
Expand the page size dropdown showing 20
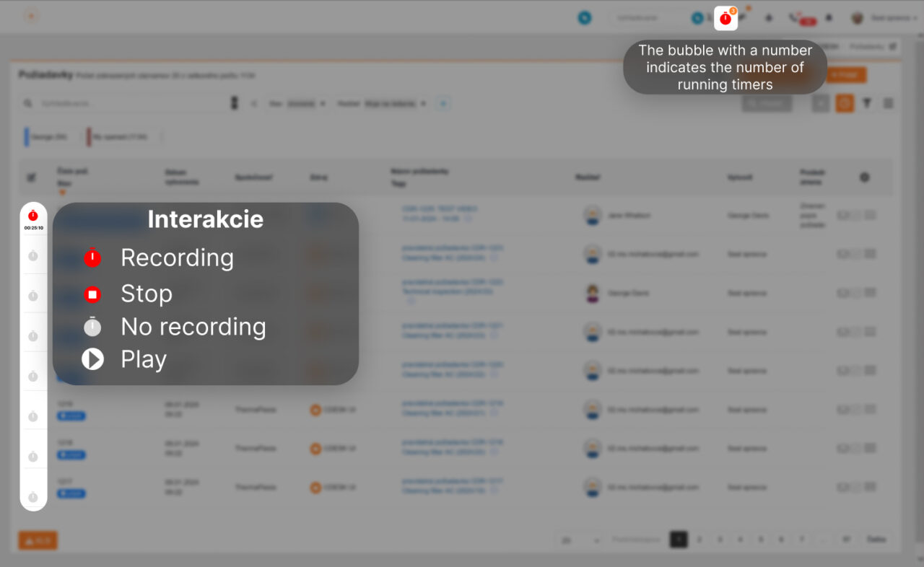pos(580,540)
